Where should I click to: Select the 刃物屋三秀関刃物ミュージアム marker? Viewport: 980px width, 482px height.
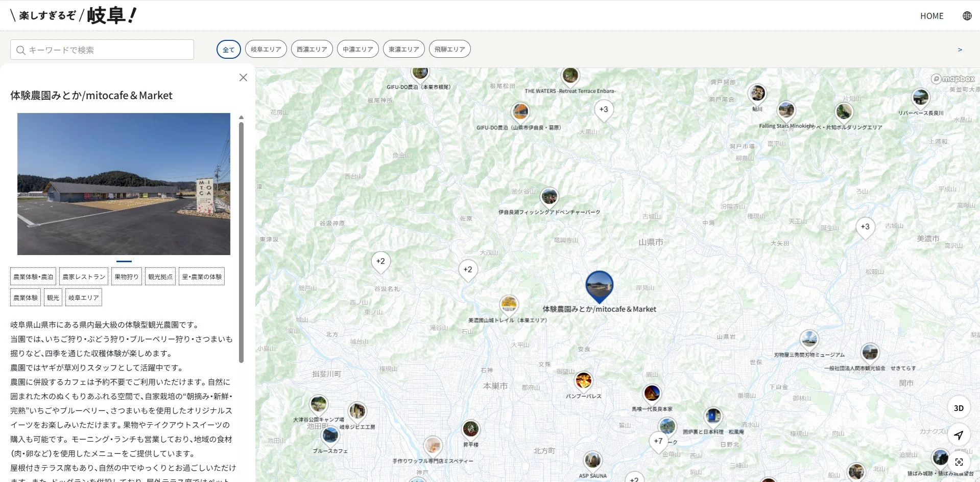click(809, 339)
